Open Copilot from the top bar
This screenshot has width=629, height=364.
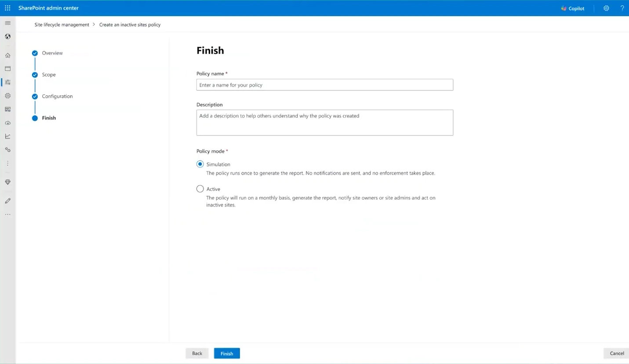point(573,8)
